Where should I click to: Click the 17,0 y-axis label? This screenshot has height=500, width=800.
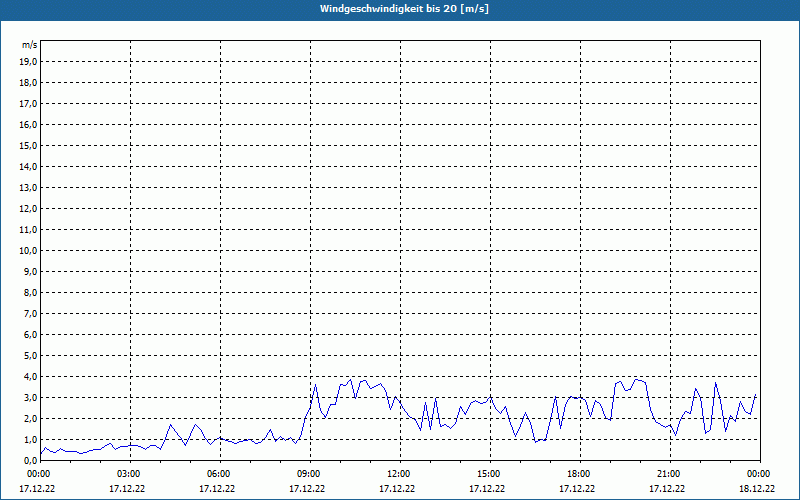[x=28, y=104]
